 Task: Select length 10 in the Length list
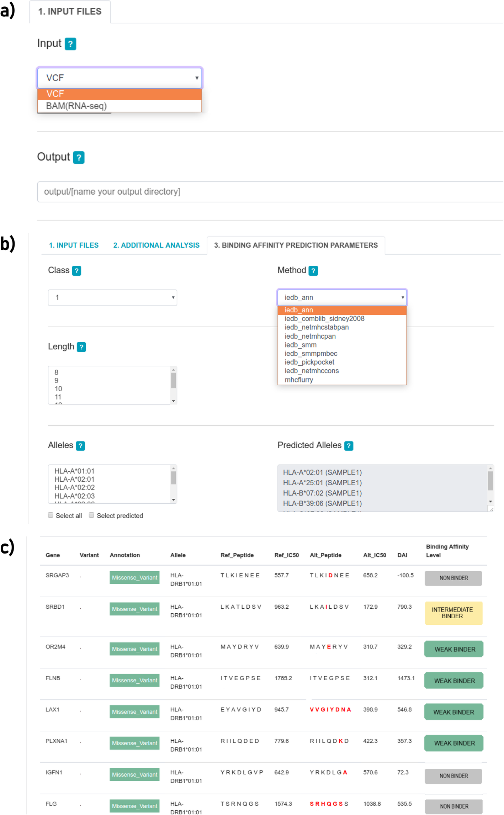(x=110, y=389)
